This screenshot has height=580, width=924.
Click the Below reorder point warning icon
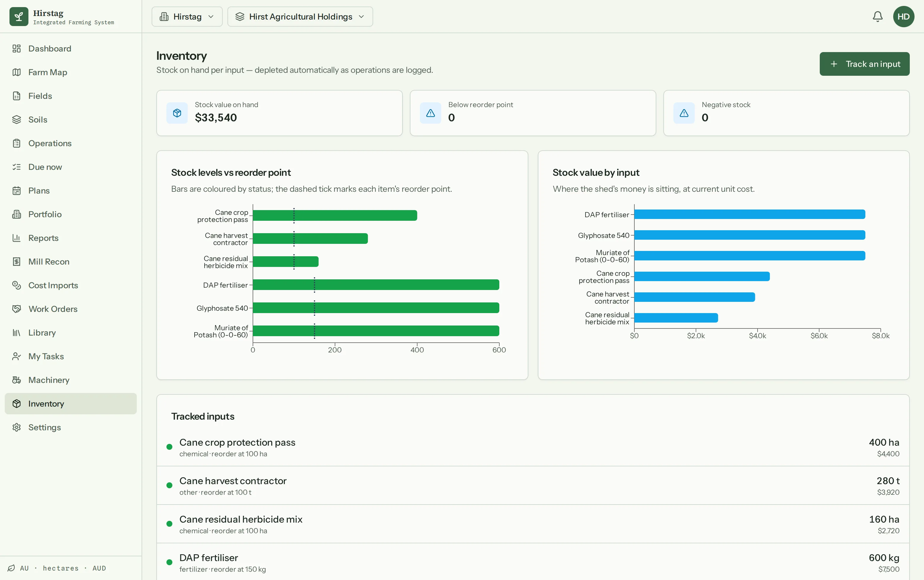pos(431,113)
